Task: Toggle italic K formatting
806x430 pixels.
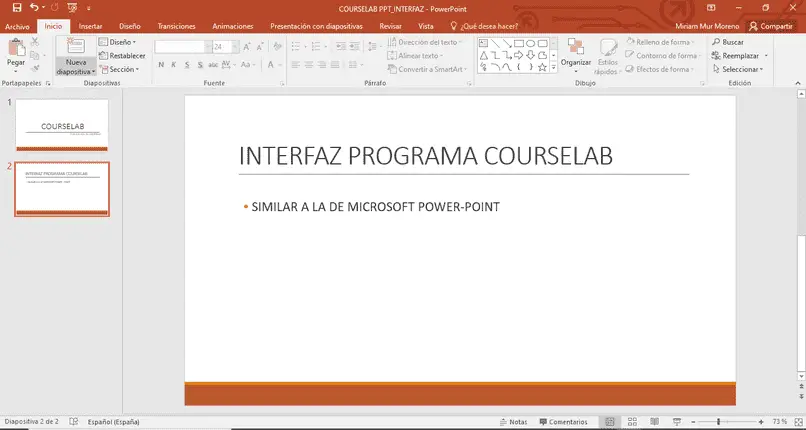Action: click(174, 65)
